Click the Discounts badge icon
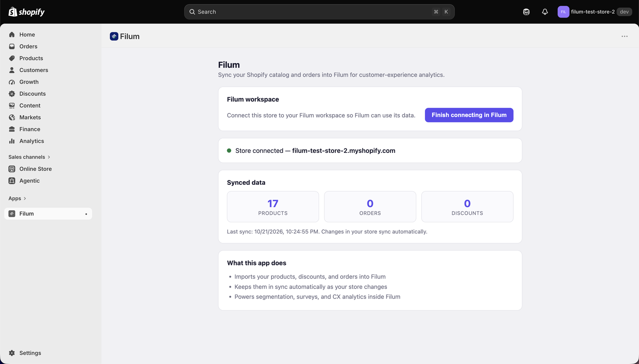Screen dimensions: 639x364 (x=12, y=94)
